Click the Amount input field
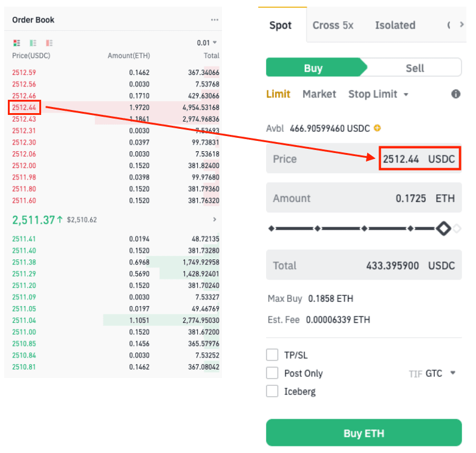The width and height of the screenshot is (476, 453). tap(364, 198)
